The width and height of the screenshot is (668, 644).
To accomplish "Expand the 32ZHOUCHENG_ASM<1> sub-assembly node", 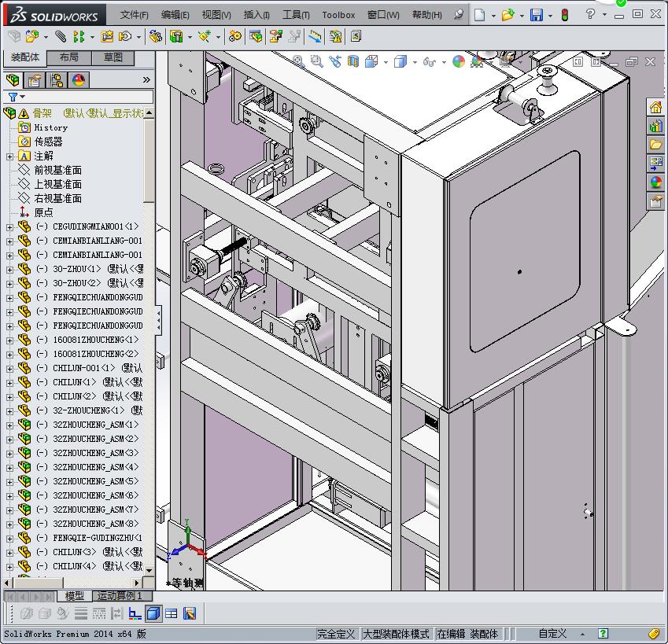I will tap(9, 425).
